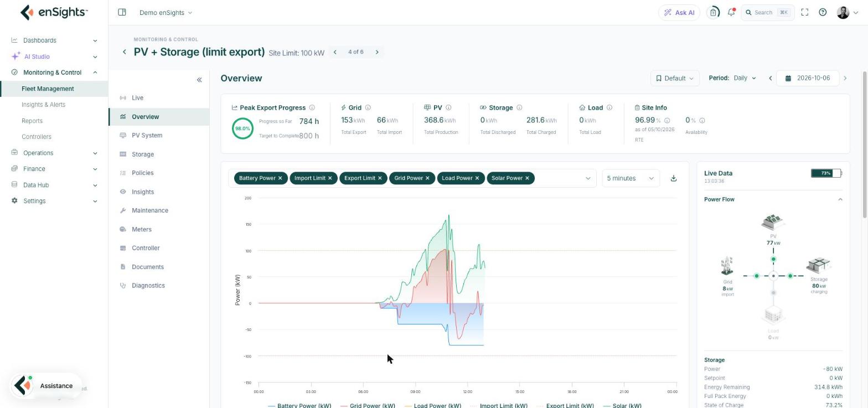Open the PV System tab
Viewport: 868px width, 408px height.
159,136
